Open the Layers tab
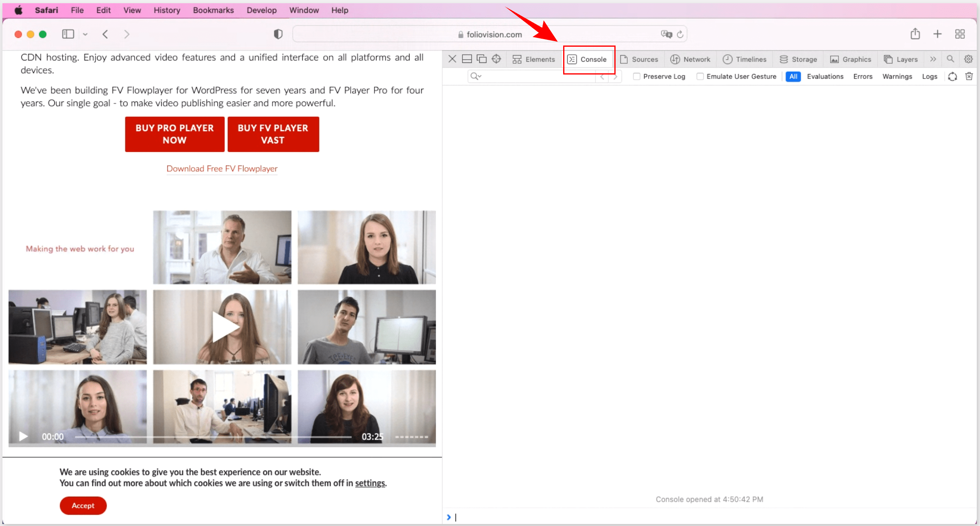 pos(901,59)
